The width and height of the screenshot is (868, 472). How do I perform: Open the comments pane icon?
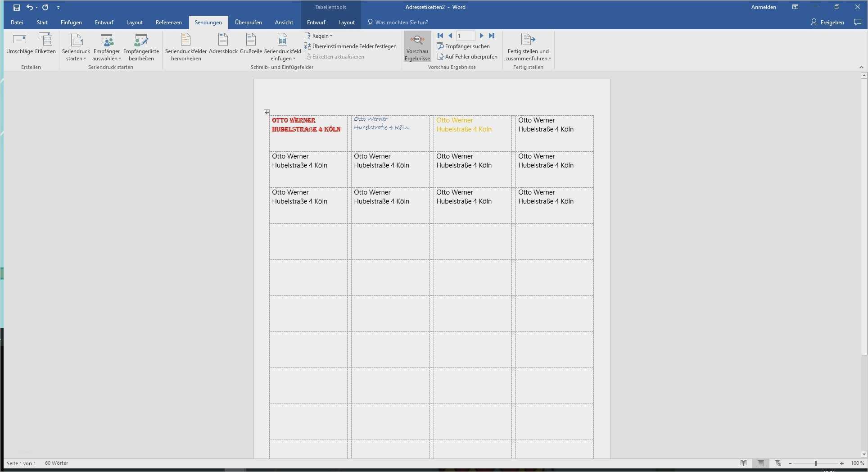point(858,22)
